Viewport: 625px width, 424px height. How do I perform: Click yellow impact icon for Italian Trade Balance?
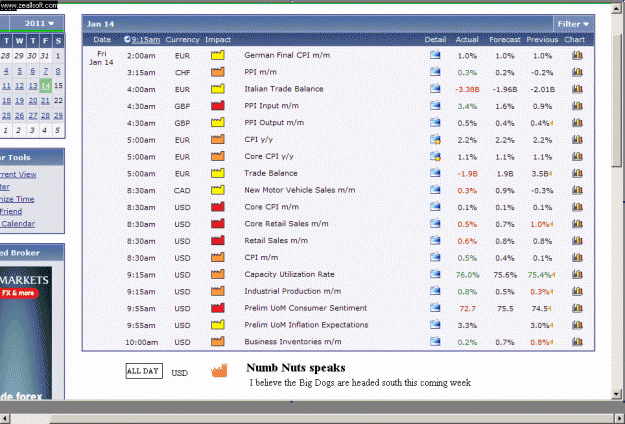tap(218, 89)
